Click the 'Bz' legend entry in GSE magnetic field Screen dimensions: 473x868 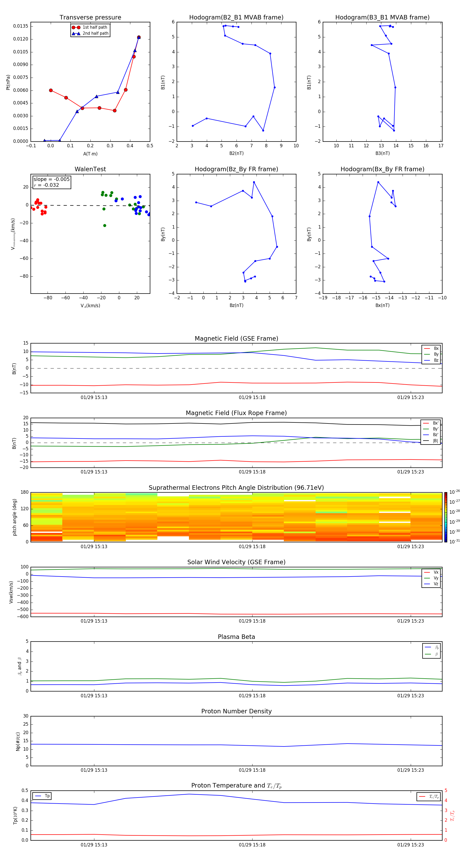(431, 361)
